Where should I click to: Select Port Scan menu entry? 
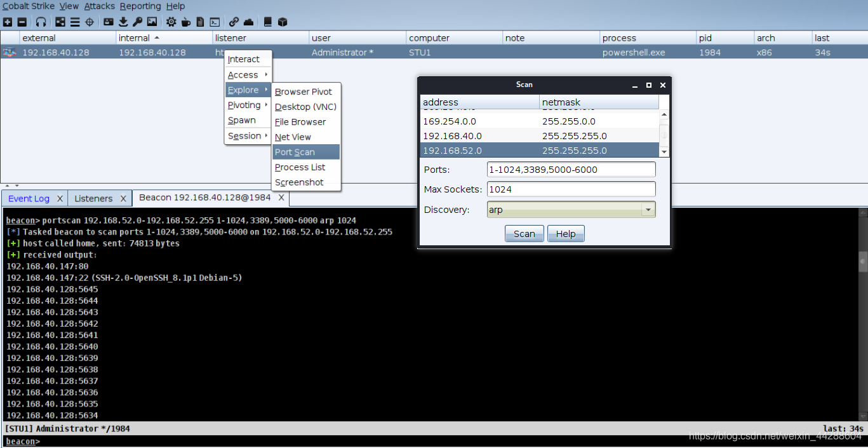point(306,152)
